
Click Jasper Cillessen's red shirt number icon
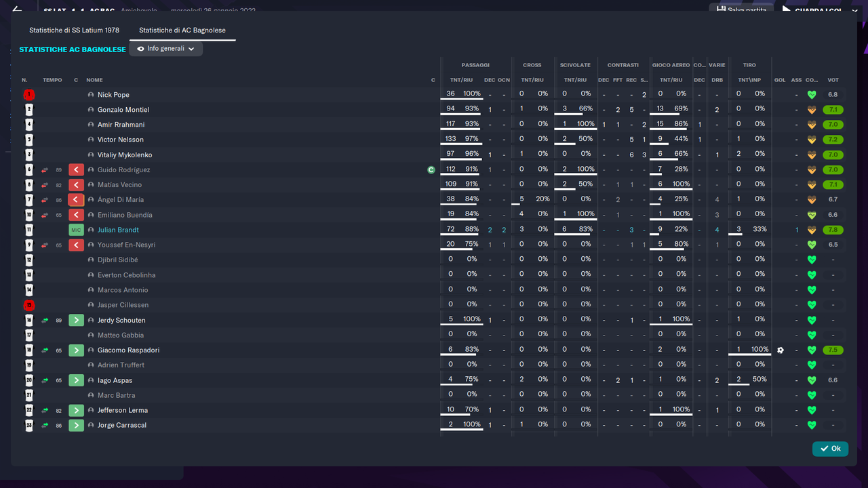(x=29, y=305)
